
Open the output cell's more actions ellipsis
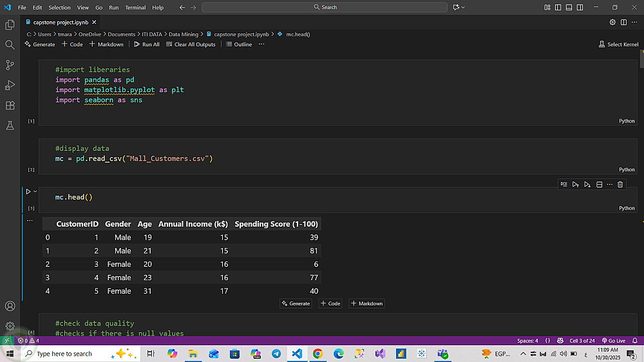click(x=29, y=220)
